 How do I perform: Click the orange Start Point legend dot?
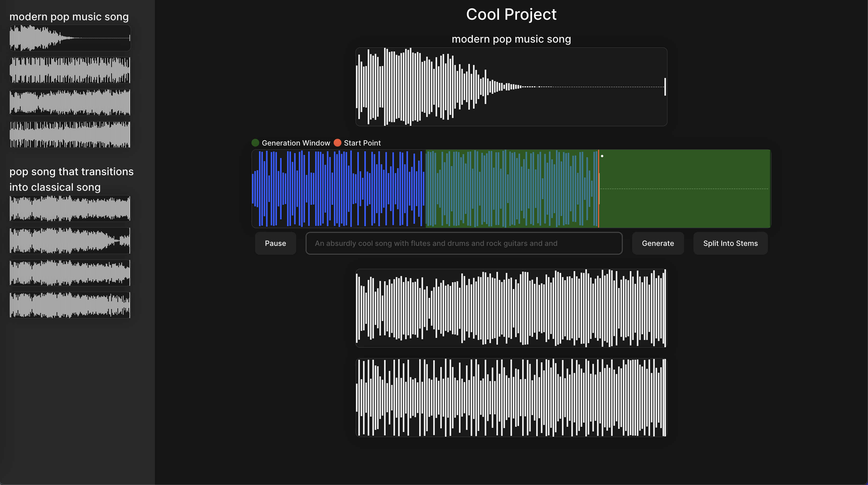coord(337,143)
